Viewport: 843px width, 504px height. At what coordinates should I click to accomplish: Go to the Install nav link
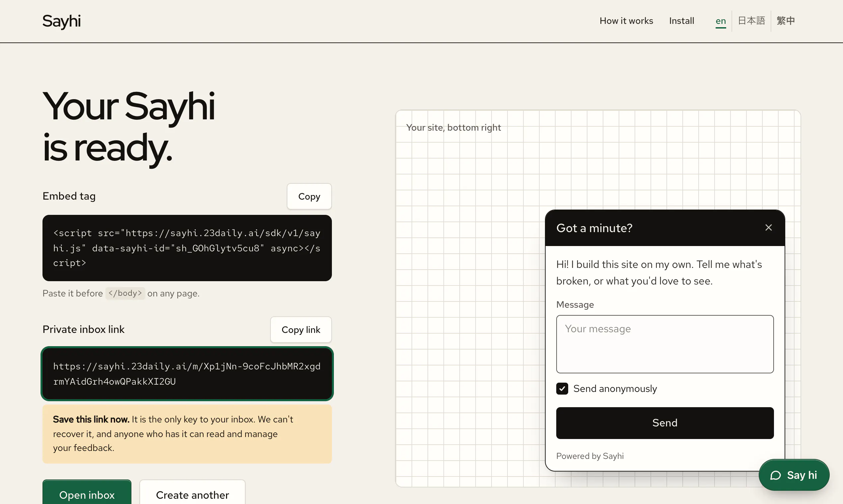[x=682, y=21]
